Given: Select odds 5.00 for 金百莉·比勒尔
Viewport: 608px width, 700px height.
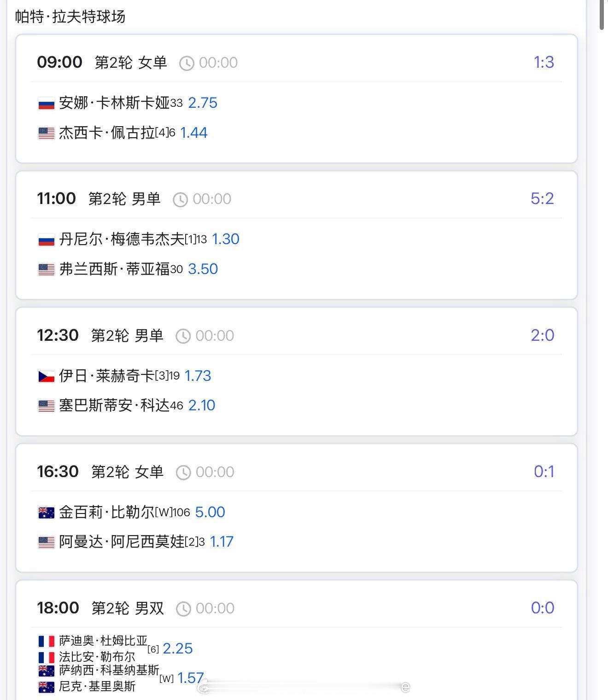Looking at the screenshot, I should 210,512.
